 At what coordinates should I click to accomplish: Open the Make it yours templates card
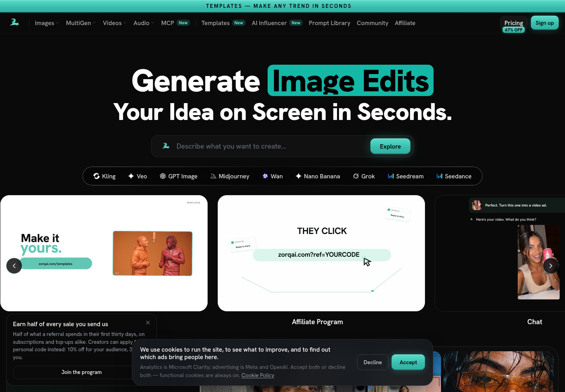pyautogui.click(x=104, y=253)
